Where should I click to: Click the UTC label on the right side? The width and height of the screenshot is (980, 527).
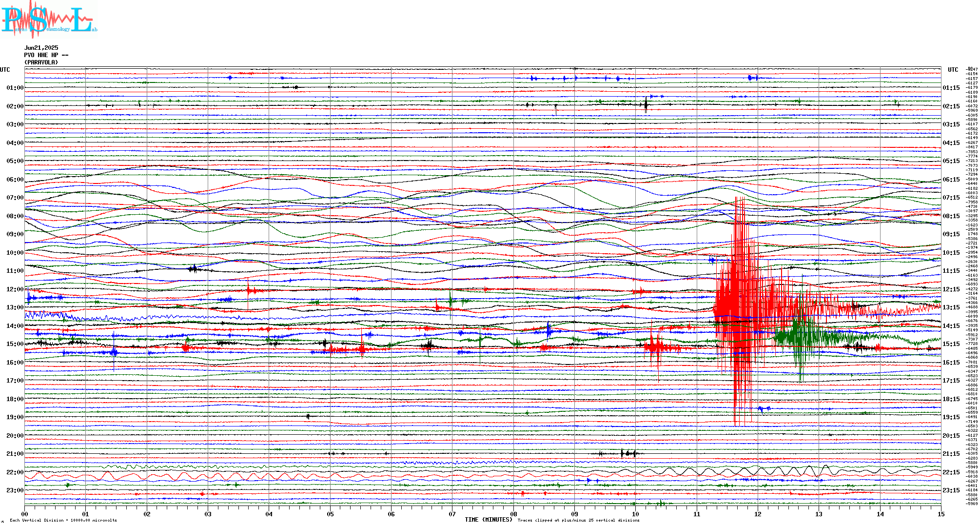click(953, 70)
